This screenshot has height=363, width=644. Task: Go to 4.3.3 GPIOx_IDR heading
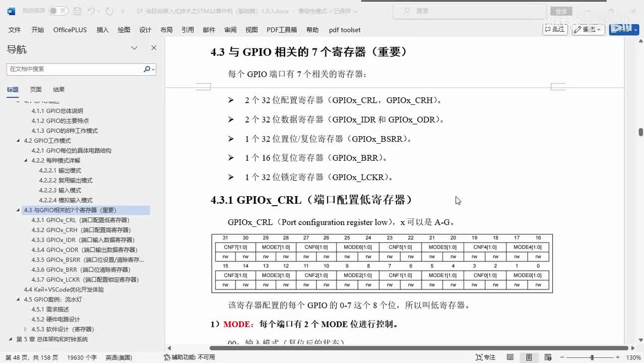83,240
